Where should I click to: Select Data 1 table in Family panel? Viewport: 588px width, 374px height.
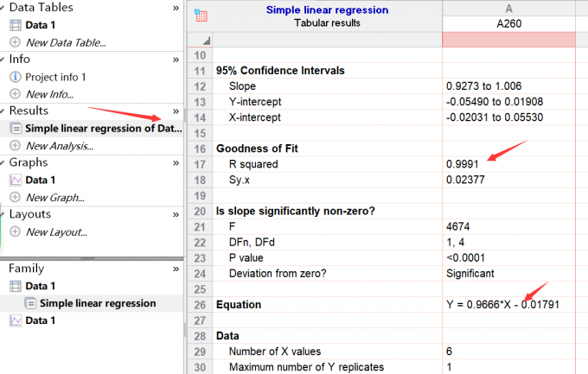pos(40,286)
